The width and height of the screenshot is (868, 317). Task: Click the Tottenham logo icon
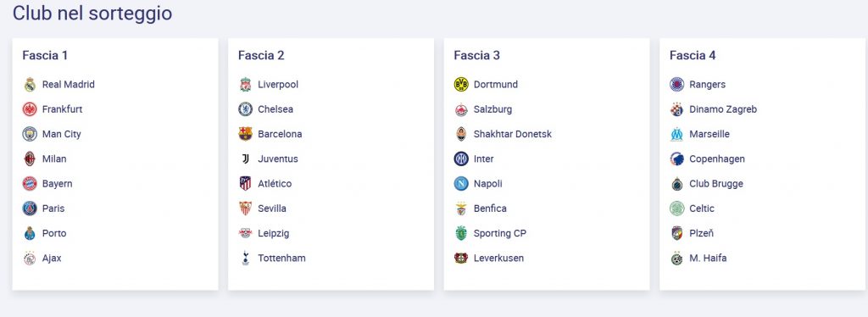click(245, 258)
